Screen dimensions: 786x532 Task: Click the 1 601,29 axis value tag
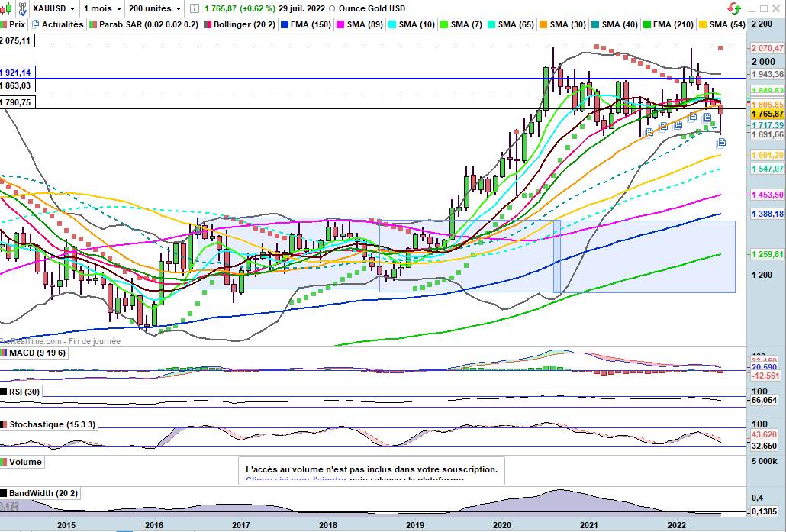point(767,156)
